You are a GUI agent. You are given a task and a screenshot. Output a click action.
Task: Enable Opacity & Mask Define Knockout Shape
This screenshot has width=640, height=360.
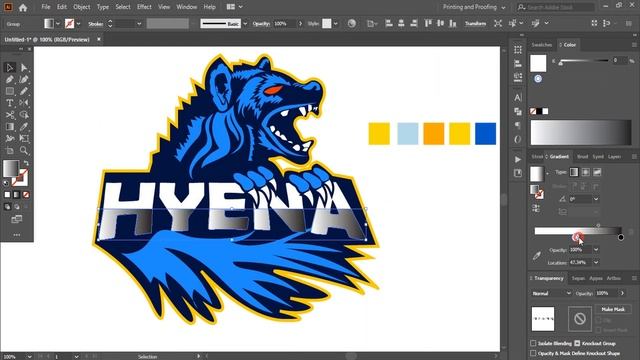click(533, 353)
